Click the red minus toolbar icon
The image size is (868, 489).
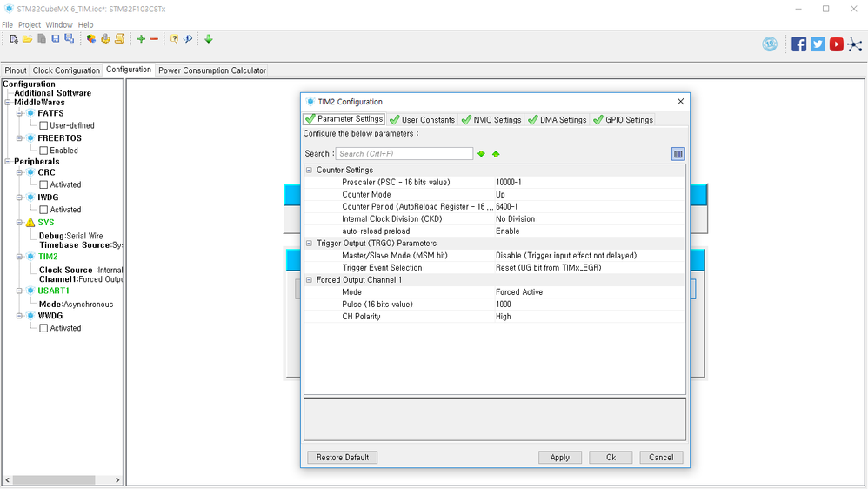155,39
